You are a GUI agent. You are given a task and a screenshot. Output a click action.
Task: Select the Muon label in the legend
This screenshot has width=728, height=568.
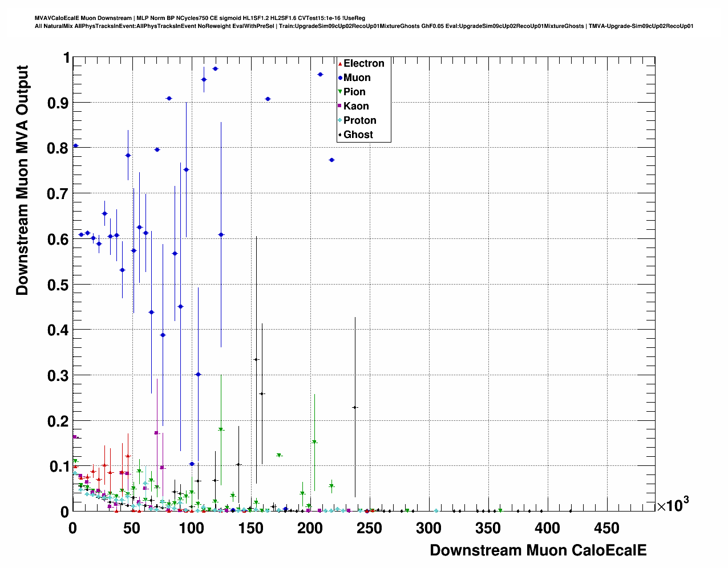[x=357, y=78]
